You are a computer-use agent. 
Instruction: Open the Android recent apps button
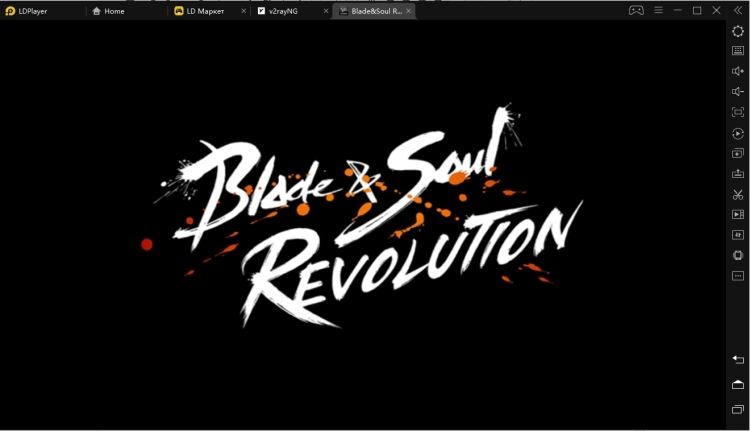tap(738, 409)
